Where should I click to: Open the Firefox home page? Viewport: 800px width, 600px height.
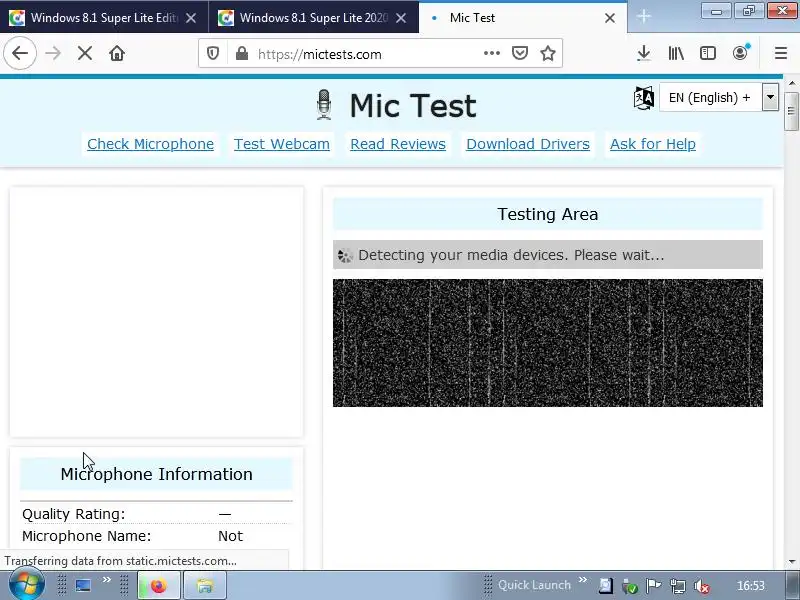(x=117, y=53)
